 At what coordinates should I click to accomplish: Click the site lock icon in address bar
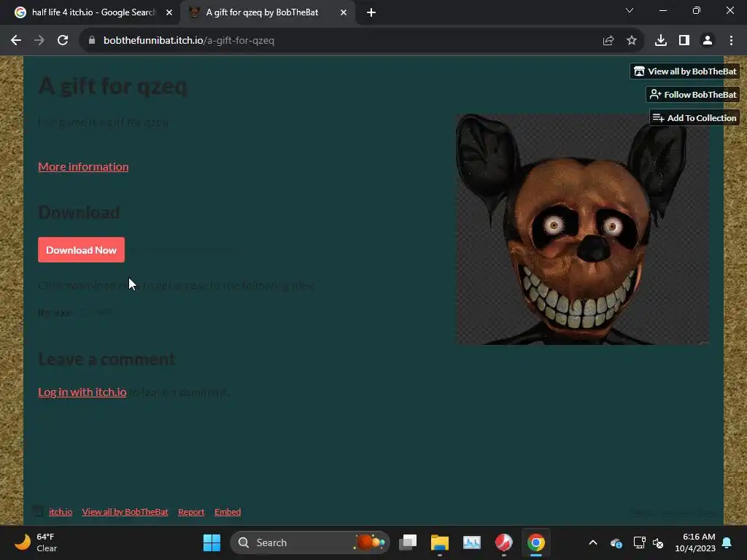pos(92,41)
